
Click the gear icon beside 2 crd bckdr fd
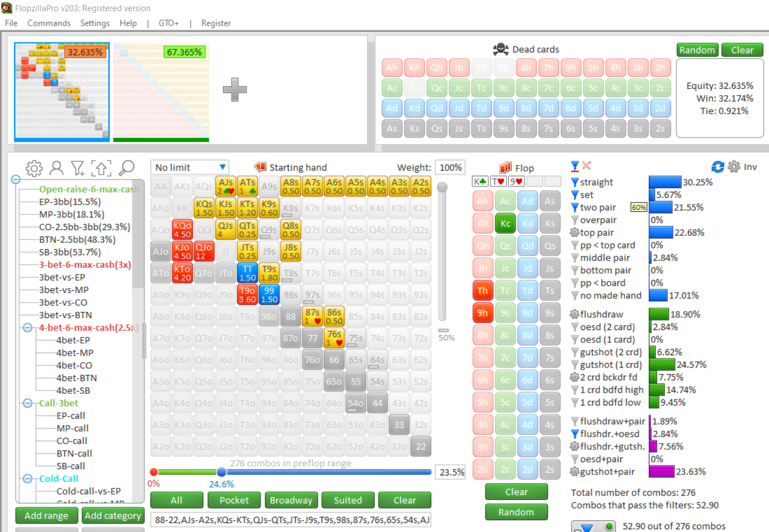click(x=574, y=377)
